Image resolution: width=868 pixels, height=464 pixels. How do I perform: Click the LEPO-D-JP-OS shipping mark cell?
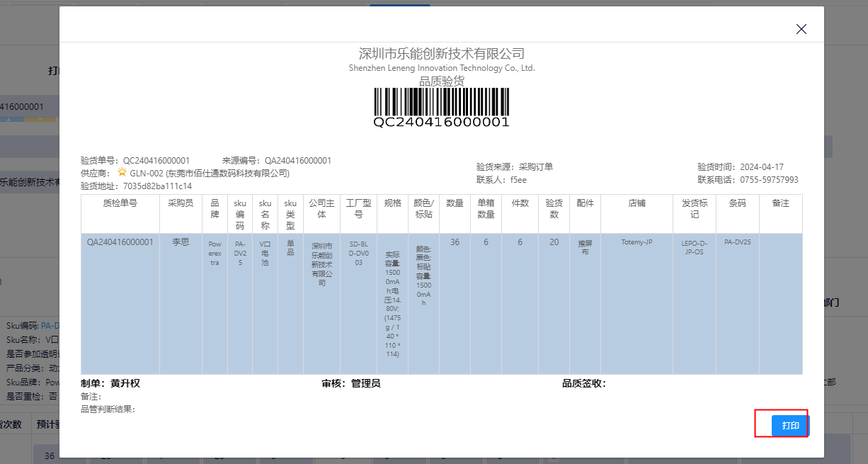tap(693, 247)
